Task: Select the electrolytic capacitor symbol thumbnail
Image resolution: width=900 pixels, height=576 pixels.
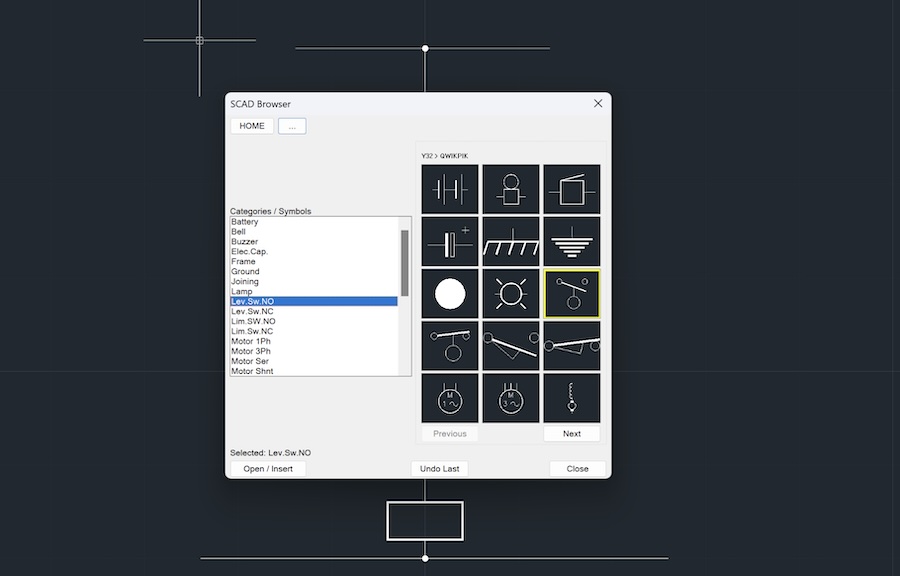Action: [449, 242]
